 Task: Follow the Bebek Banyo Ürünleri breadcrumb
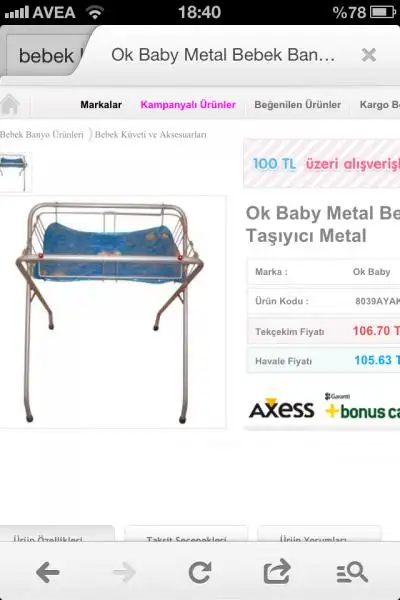click(x=41, y=135)
